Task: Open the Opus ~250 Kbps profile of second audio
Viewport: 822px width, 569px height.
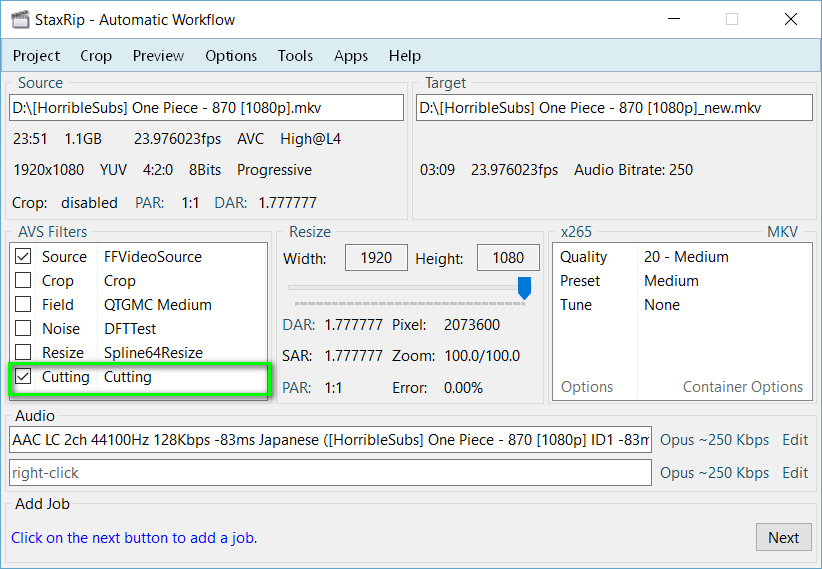Action: (714, 473)
